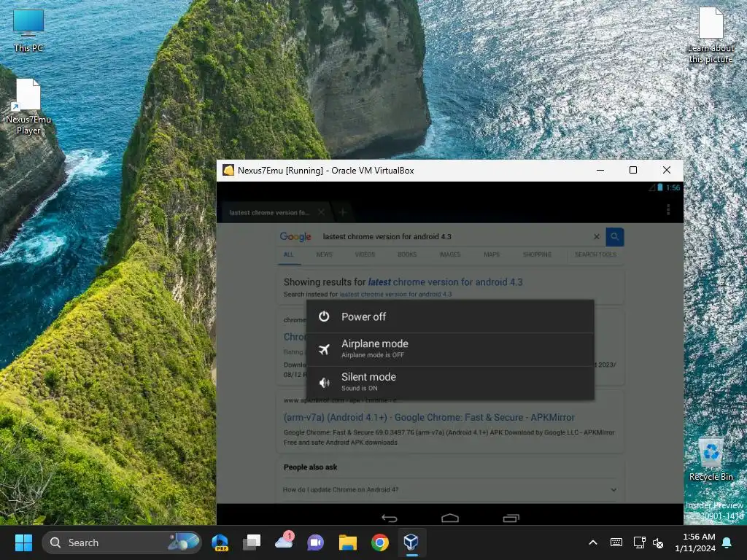Viewport: 747px width, 560px height.
Task: Clear the Google search box text
Action: point(597,237)
